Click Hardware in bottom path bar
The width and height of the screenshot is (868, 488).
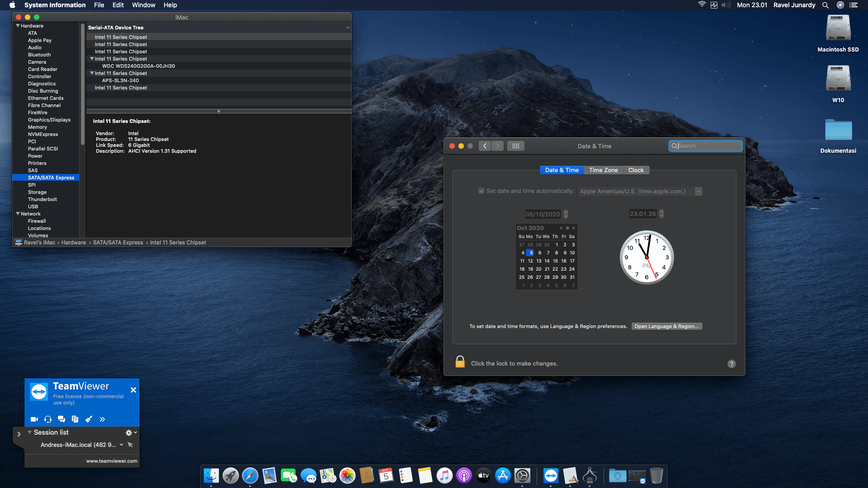point(73,243)
